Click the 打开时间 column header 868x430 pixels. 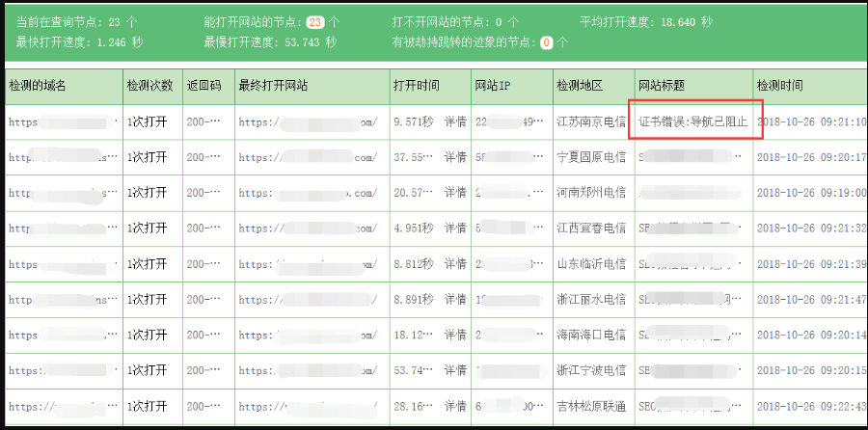click(417, 86)
